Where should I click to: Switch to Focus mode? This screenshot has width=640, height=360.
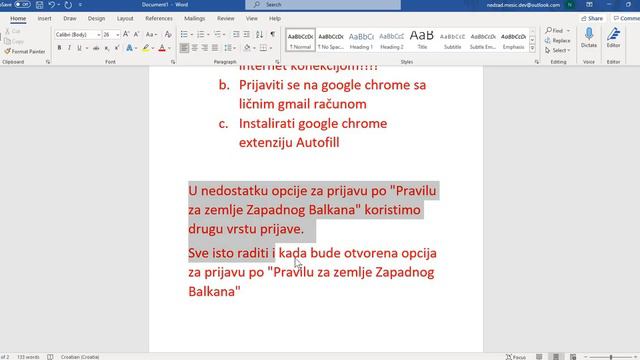516,357
